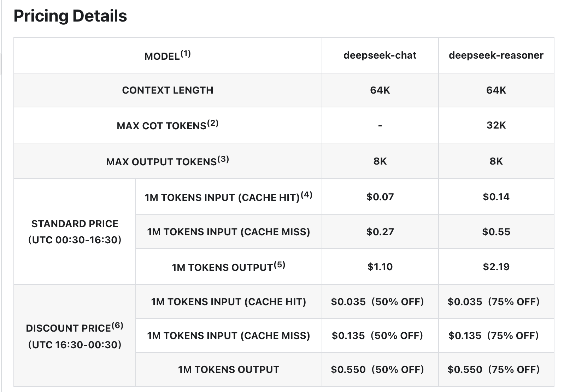Click the STANDARD PRICE time range cell
Screen dimensions: 564x392
click(75, 232)
